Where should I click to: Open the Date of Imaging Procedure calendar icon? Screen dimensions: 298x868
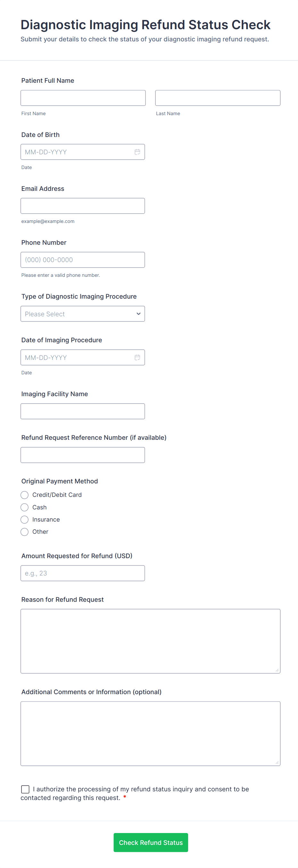[x=137, y=358]
